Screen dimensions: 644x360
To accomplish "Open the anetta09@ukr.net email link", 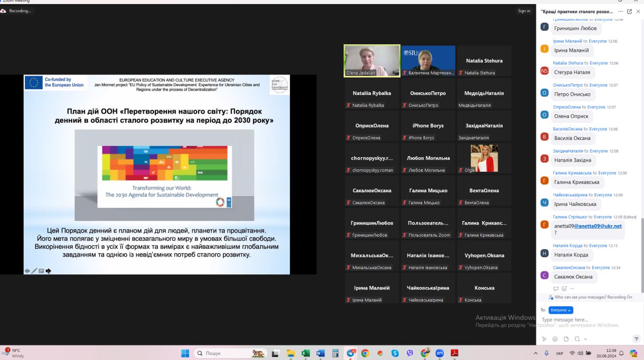I will coord(598,226).
